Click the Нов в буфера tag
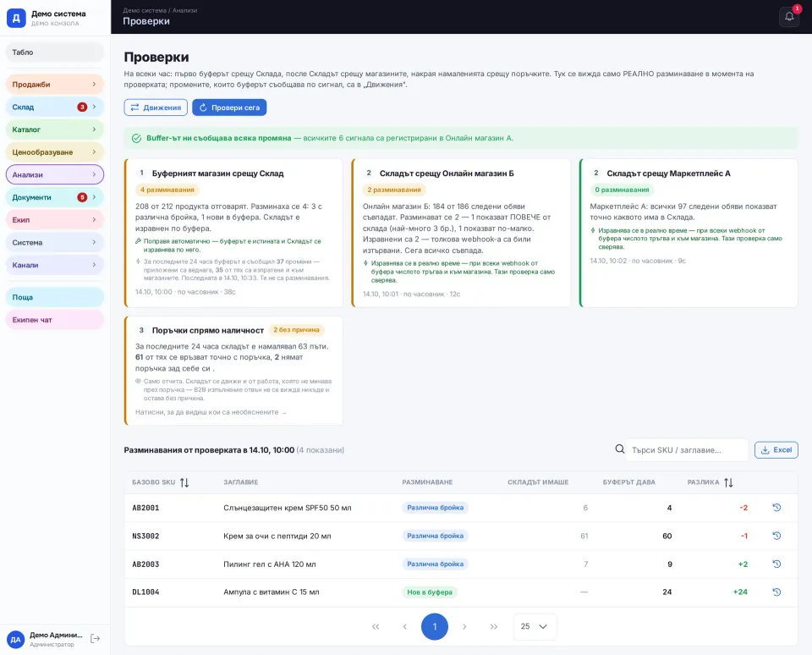Image resolution: width=812 pixels, height=655 pixels. pyautogui.click(x=430, y=592)
